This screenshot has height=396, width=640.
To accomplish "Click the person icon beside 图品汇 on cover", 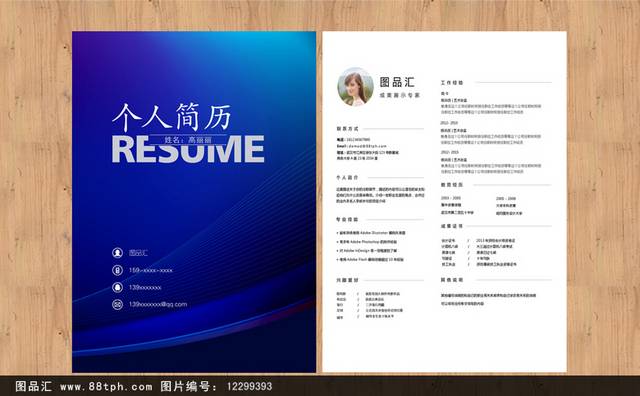I will pyautogui.click(x=118, y=253).
